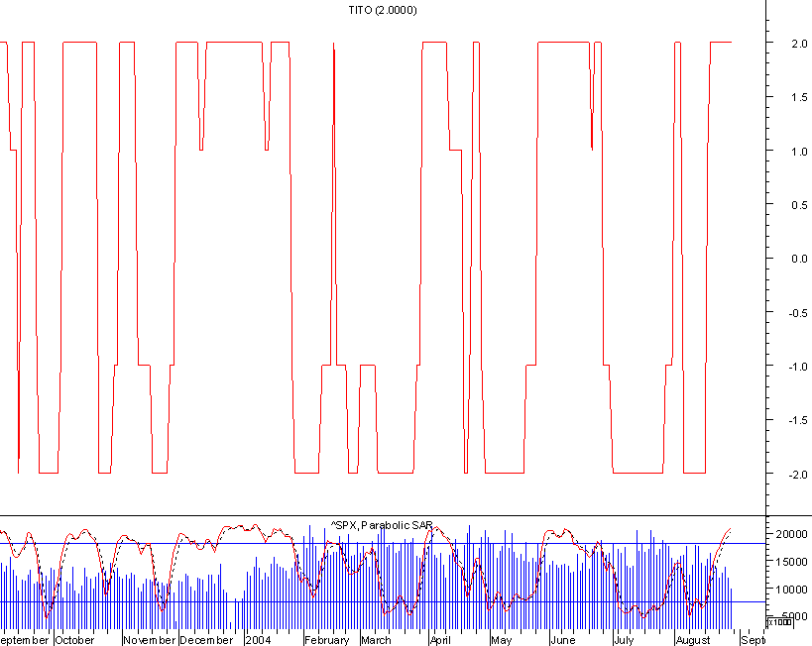This screenshot has width=812, height=646.
Task: Select the June label on date axis
Action: 563,640
